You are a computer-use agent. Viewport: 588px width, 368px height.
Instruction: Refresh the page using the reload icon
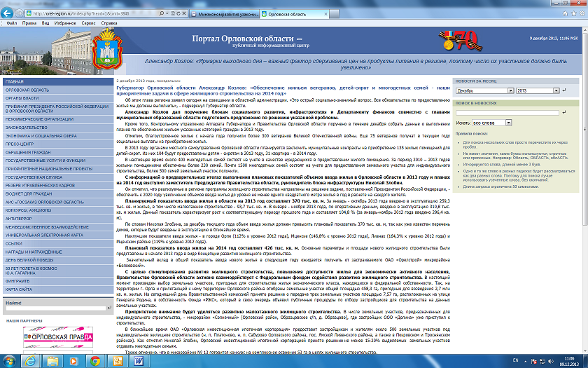point(179,13)
